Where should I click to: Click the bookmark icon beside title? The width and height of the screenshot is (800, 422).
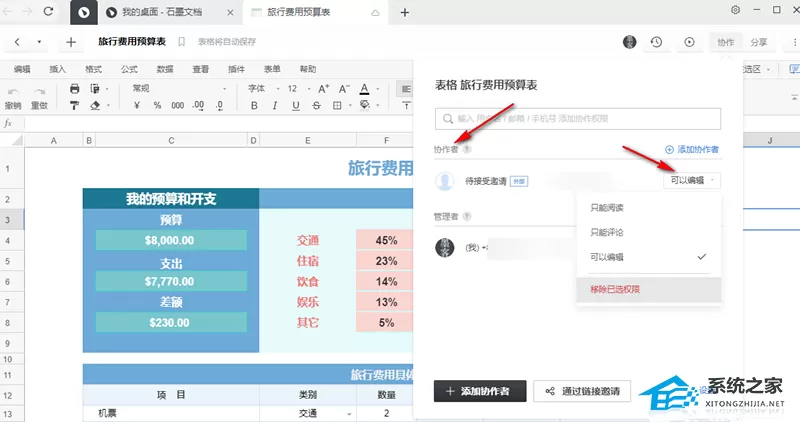pyautogui.click(x=181, y=42)
